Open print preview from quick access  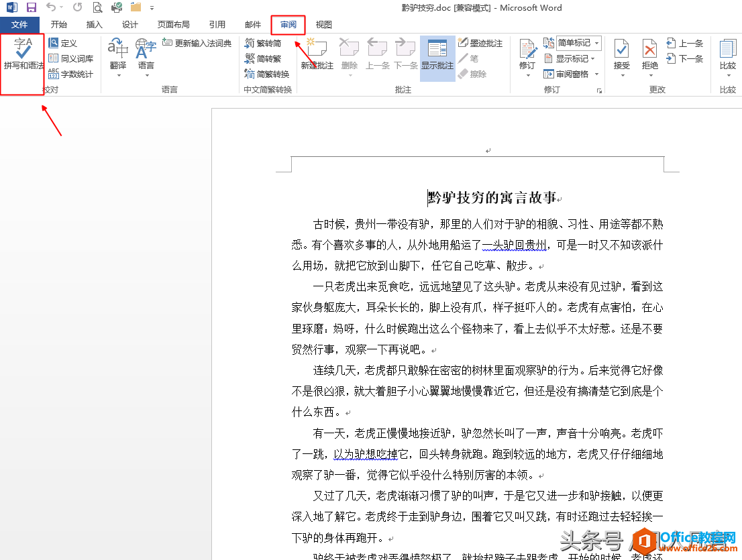(97, 7)
